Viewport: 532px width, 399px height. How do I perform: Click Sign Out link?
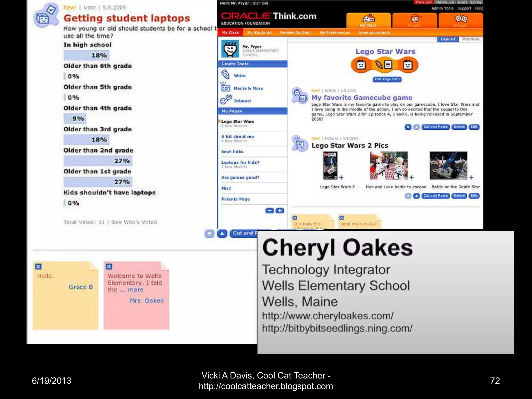[260, 3]
